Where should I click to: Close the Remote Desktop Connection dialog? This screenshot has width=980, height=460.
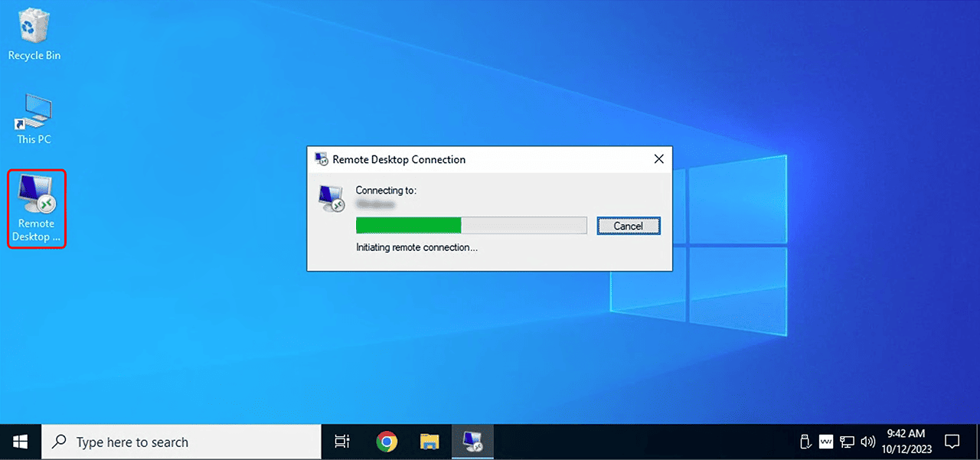pyautogui.click(x=658, y=159)
